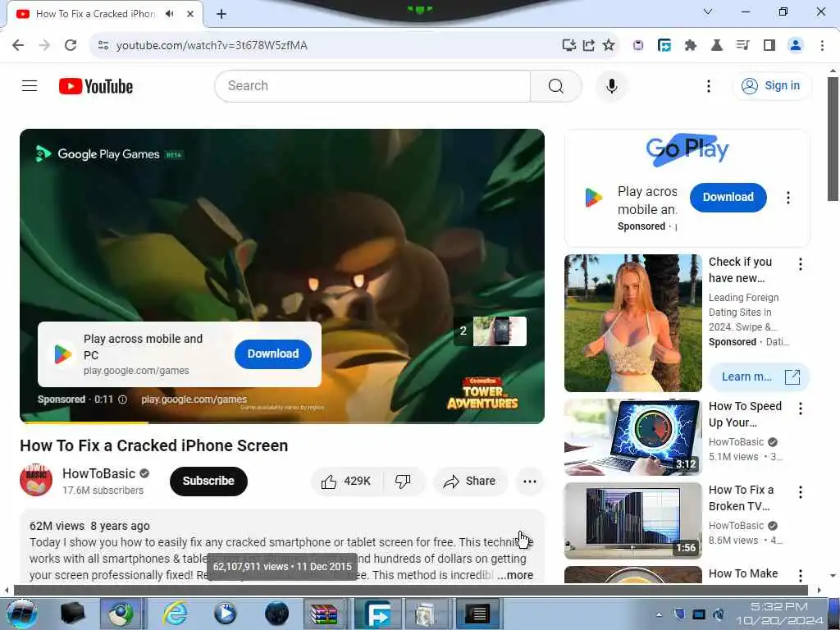Click Download on the video ad overlay
The width and height of the screenshot is (840, 630).
pyautogui.click(x=272, y=354)
